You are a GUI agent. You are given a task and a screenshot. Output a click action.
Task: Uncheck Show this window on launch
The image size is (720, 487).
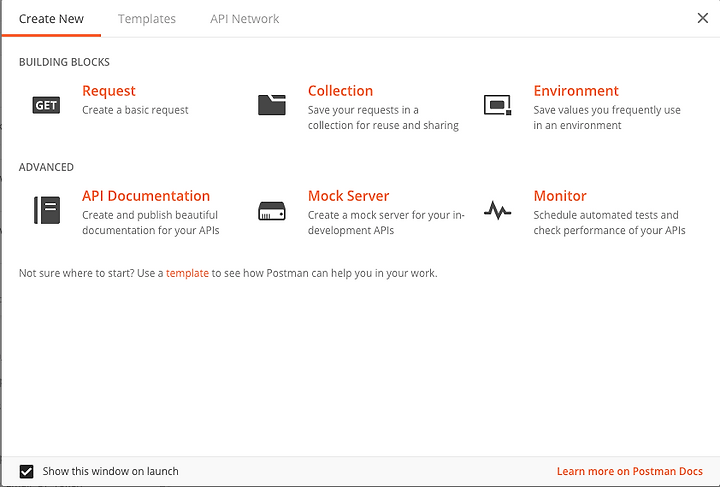26,471
